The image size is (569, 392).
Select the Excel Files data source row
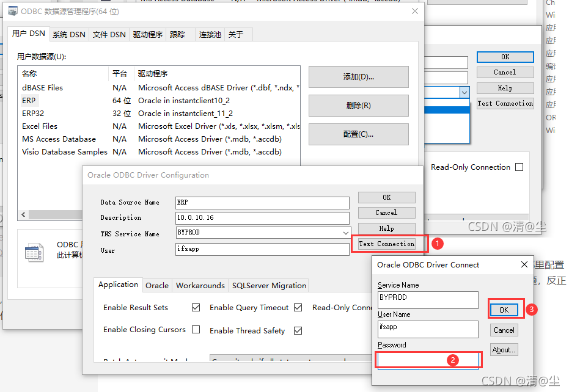click(159, 126)
